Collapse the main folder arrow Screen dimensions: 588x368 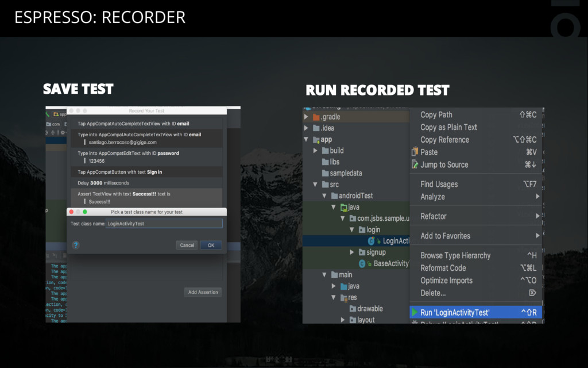tap(324, 274)
